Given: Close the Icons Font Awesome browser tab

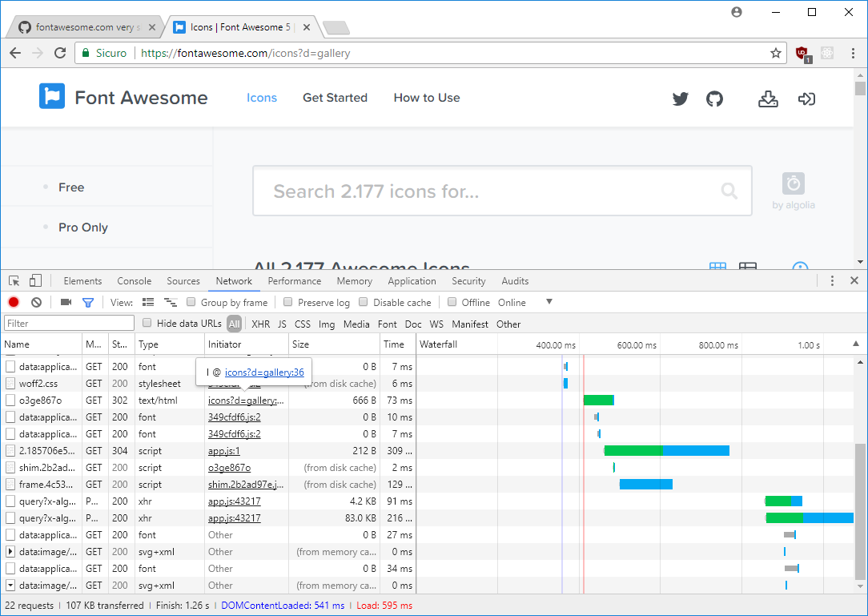Looking at the screenshot, I should pyautogui.click(x=307, y=27).
